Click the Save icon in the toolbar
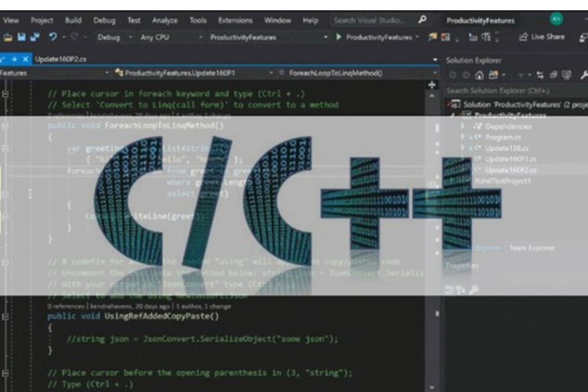This screenshot has height=392, width=588. (x=22, y=37)
